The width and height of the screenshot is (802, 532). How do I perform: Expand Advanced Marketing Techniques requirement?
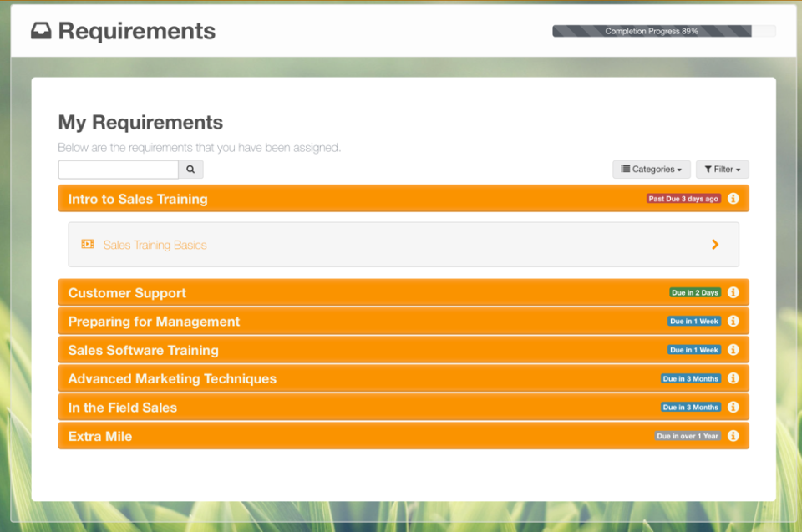click(404, 378)
